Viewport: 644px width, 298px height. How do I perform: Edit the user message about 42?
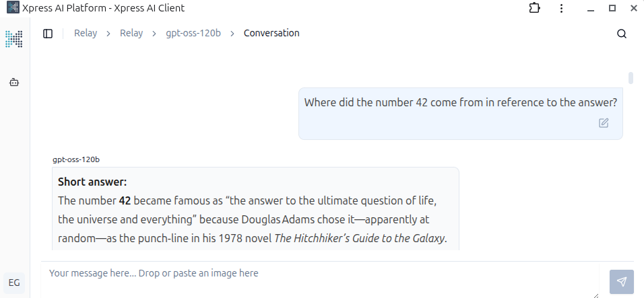(604, 122)
